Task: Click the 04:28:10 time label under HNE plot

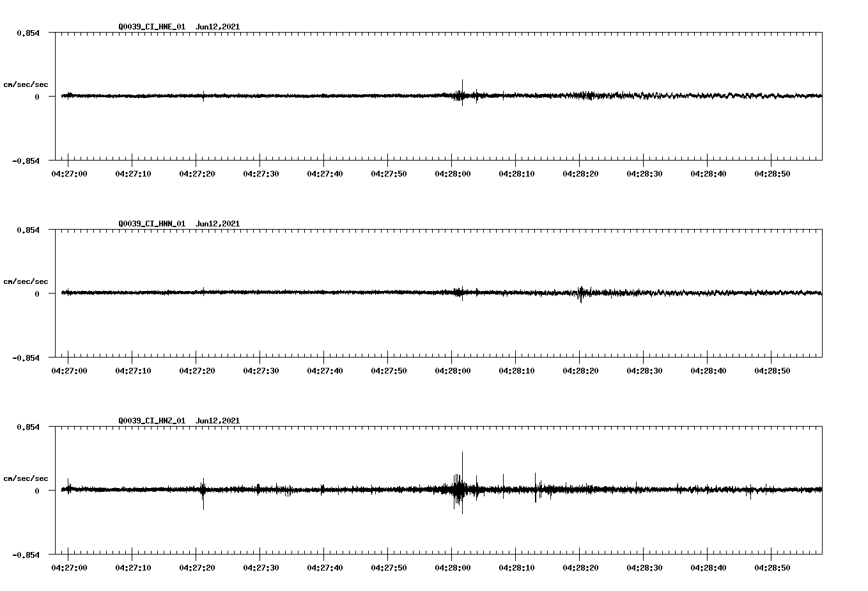Action: [x=516, y=174]
